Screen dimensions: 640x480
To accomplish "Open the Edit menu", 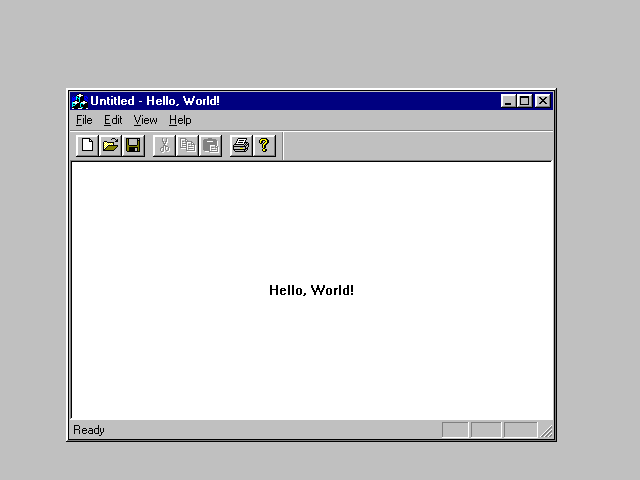I will coord(113,120).
